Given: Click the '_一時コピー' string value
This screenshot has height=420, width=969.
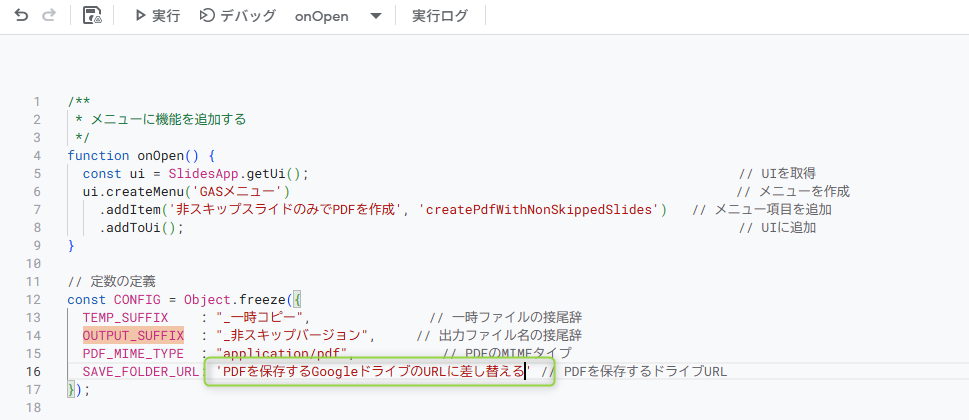Looking at the screenshot, I should pyautogui.click(x=260, y=317).
